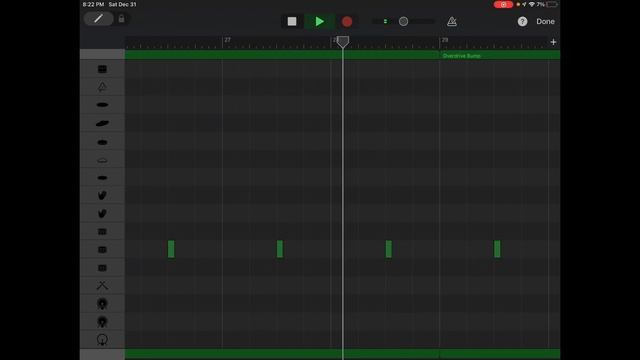Viewport: 640px width, 360px height.
Task: Select the Overdrive Bump region header
Action: click(461, 56)
